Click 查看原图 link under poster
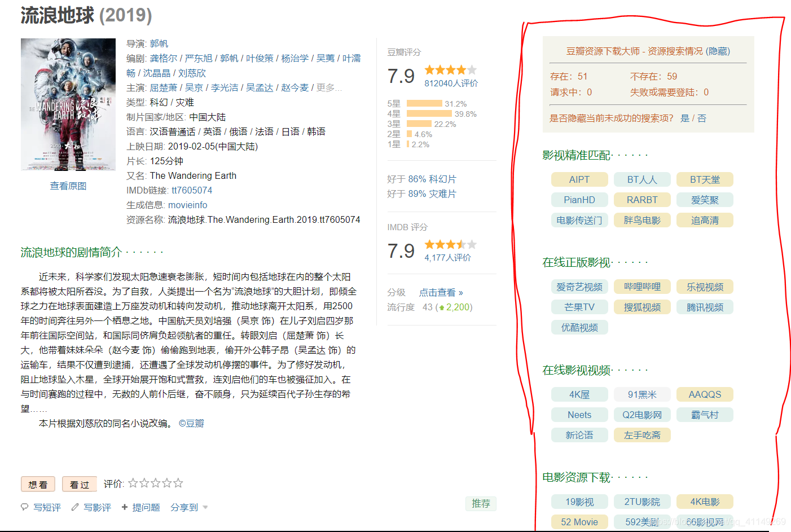This screenshot has height=532, width=791. (x=68, y=186)
